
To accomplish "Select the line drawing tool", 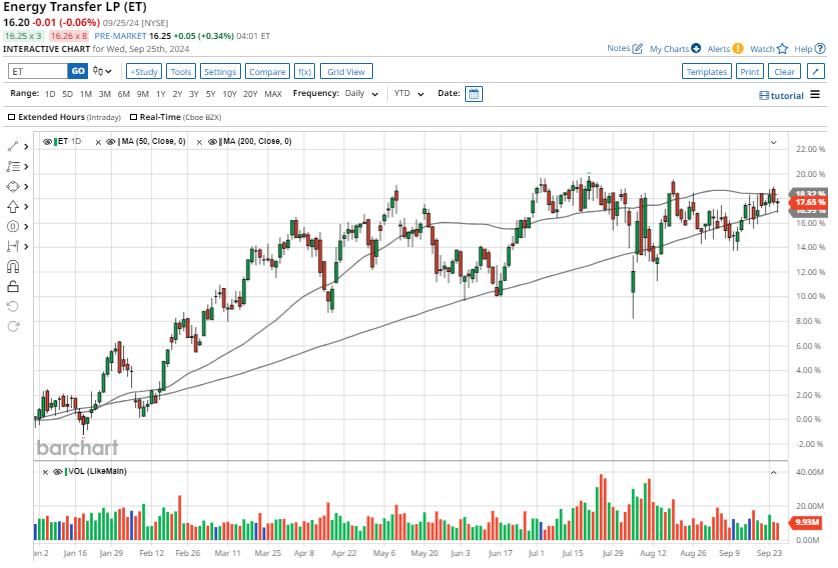I will pos(13,146).
